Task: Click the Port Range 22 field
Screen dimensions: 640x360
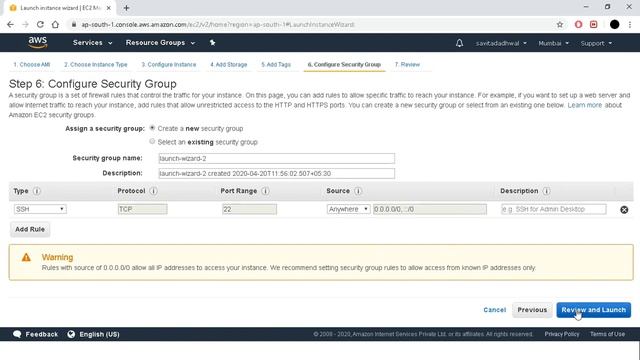Action: [x=249, y=209]
